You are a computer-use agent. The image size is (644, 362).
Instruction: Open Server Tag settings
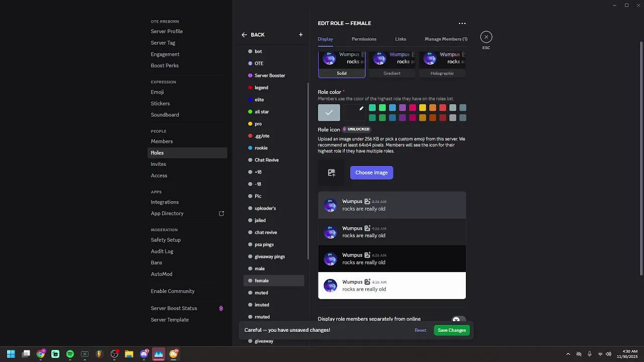pos(163,43)
